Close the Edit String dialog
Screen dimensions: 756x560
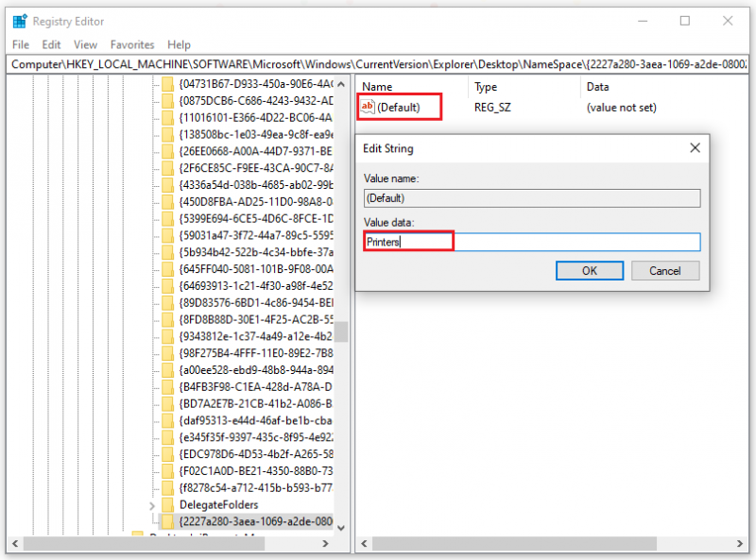[x=695, y=148]
